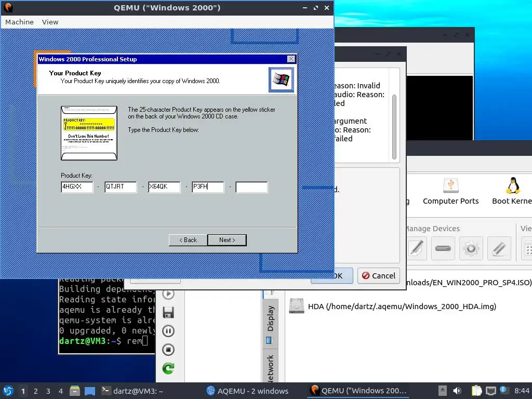Go Back in Windows 2000 Setup wizard

coord(188,240)
